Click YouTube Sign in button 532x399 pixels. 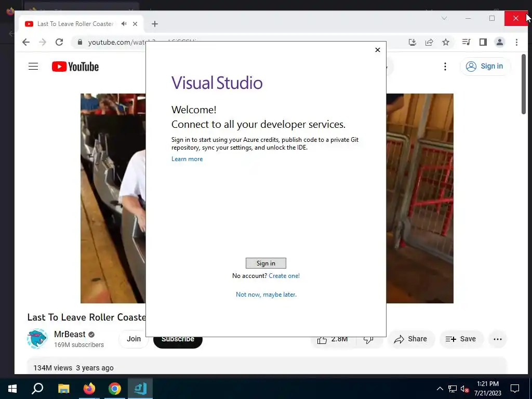485,66
